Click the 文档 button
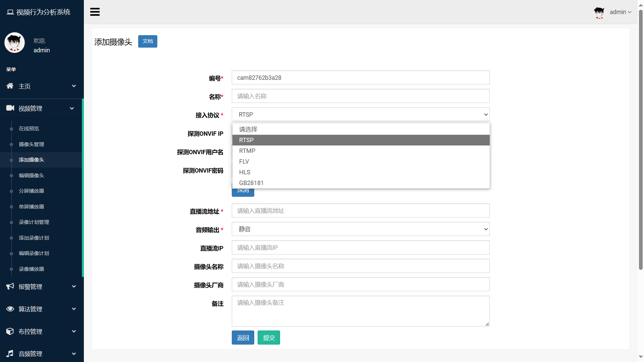The width and height of the screenshot is (644, 362). [x=148, y=41]
